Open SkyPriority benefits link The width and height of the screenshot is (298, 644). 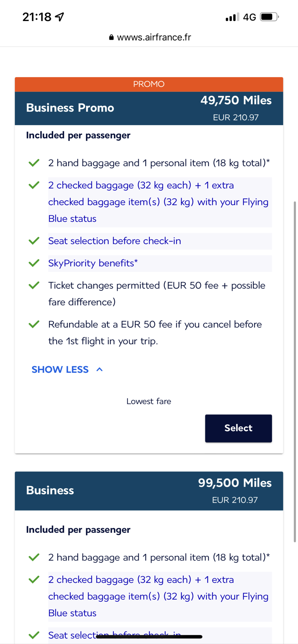pyautogui.click(x=93, y=263)
